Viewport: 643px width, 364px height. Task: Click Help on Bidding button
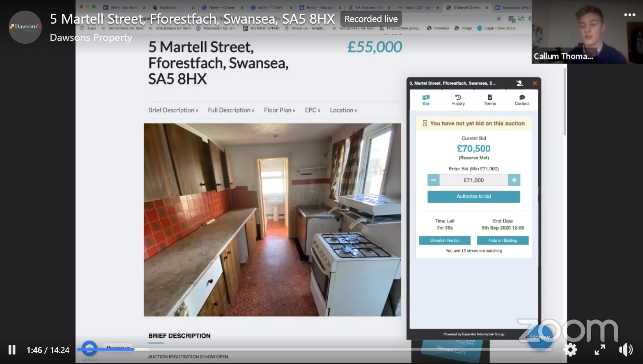(x=503, y=240)
